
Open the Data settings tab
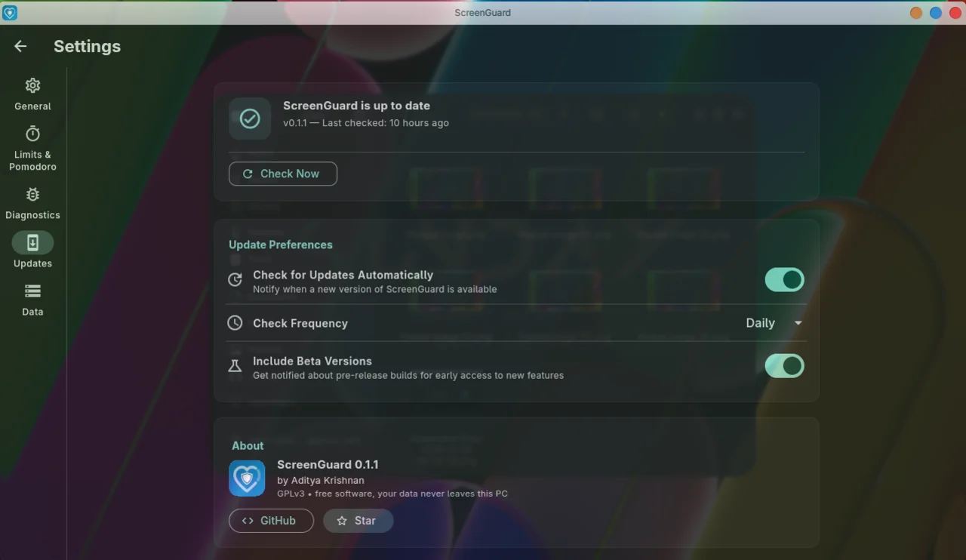click(32, 300)
